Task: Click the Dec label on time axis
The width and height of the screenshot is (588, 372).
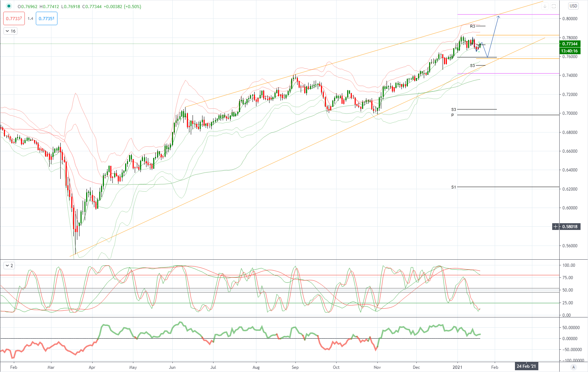Action: click(416, 367)
